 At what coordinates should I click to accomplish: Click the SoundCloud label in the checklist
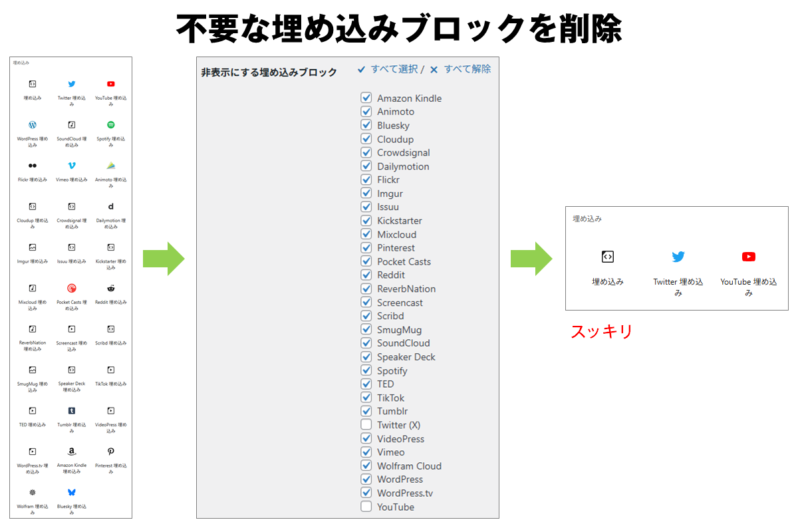coord(404,343)
